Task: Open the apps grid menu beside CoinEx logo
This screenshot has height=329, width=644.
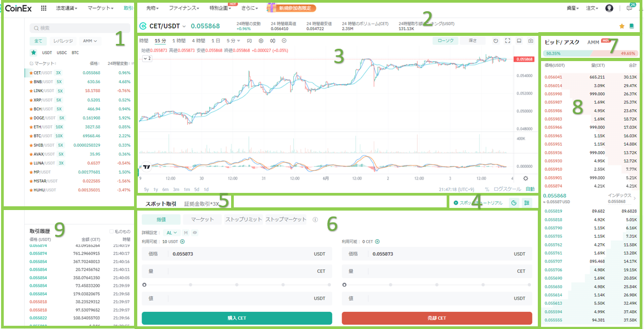Action: (x=43, y=9)
